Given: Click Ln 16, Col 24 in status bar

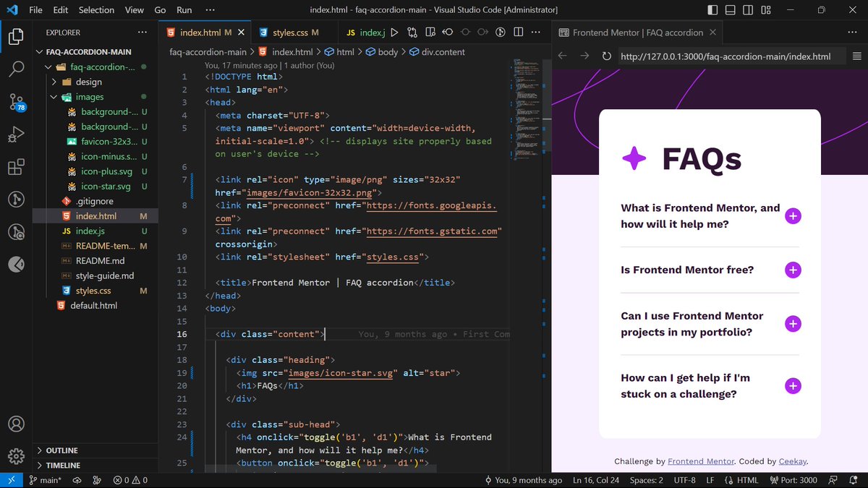Looking at the screenshot, I should (x=596, y=480).
